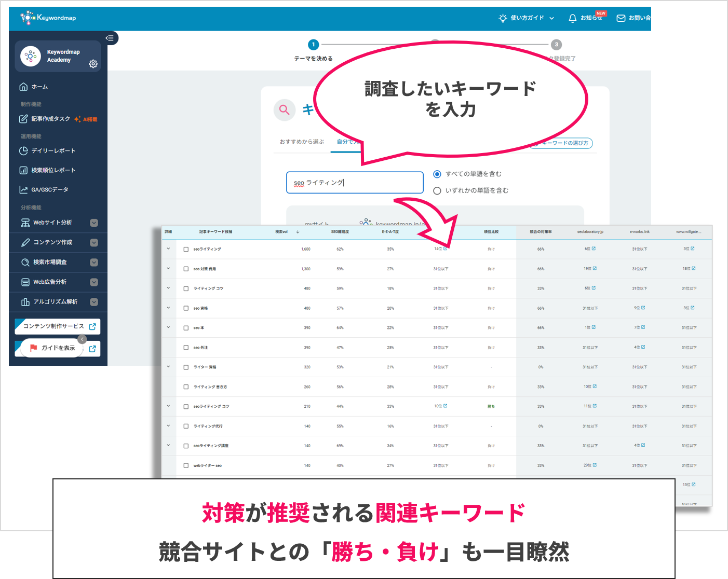Check the ライティング コツ row checkbox

coord(186,288)
